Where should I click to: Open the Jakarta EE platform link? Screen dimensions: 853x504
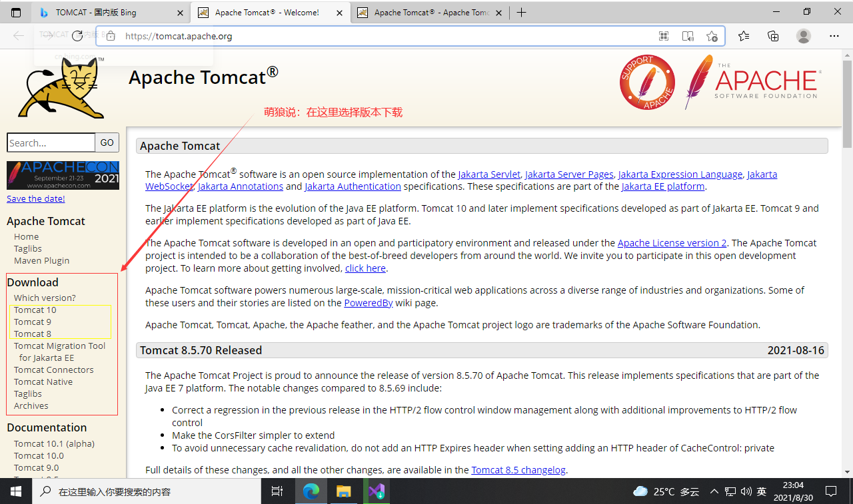pos(663,186)
